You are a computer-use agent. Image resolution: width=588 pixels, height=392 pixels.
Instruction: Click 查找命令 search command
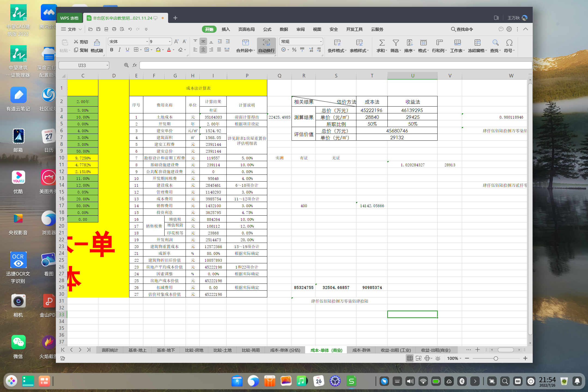[x=462, y=29]
